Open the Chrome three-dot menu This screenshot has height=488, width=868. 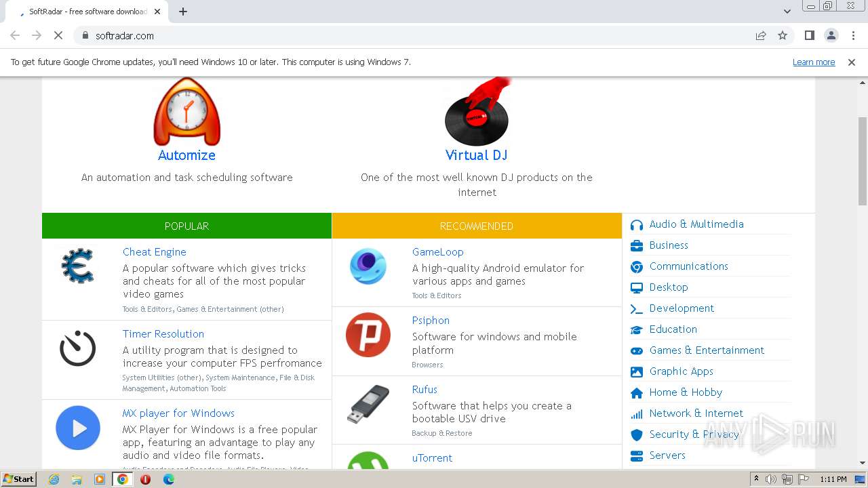[x=853, y=35]
